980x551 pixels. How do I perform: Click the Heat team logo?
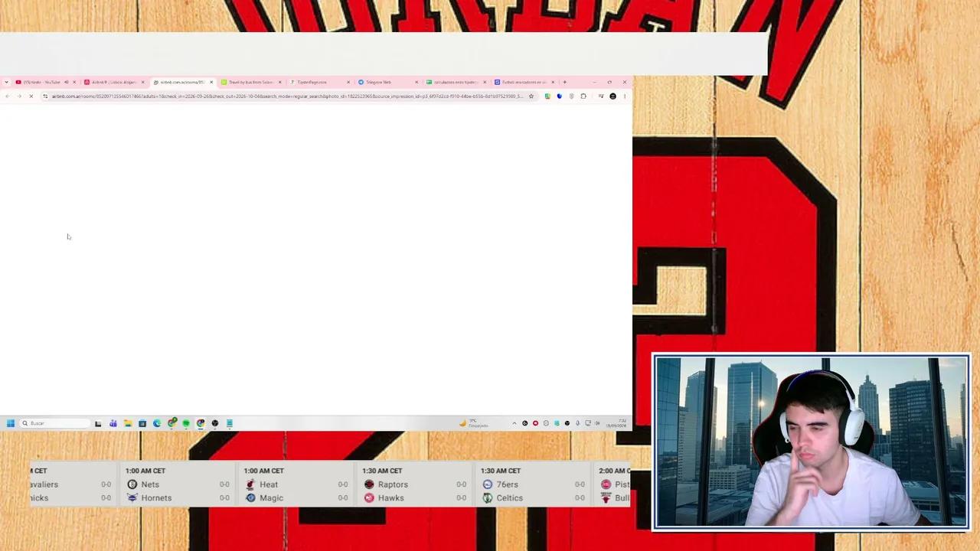coord(250,484)
